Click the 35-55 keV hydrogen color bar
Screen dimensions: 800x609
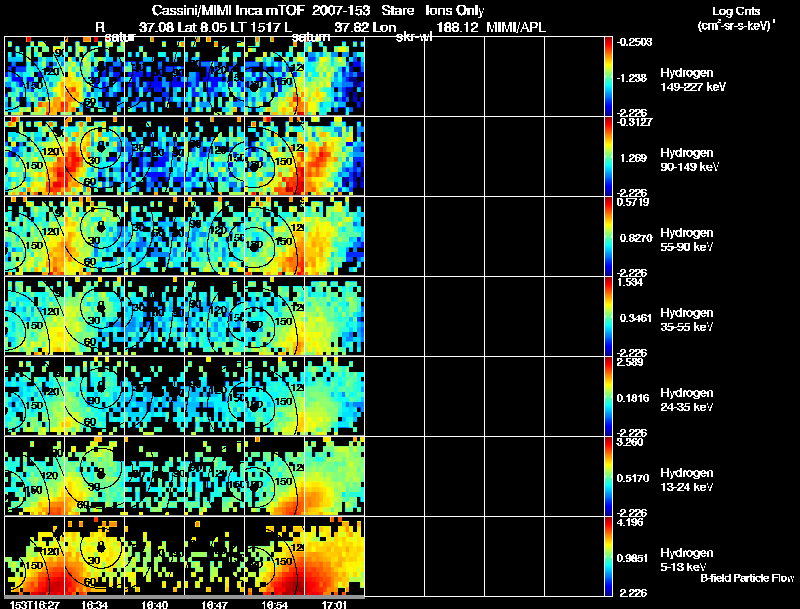[608, 316]
